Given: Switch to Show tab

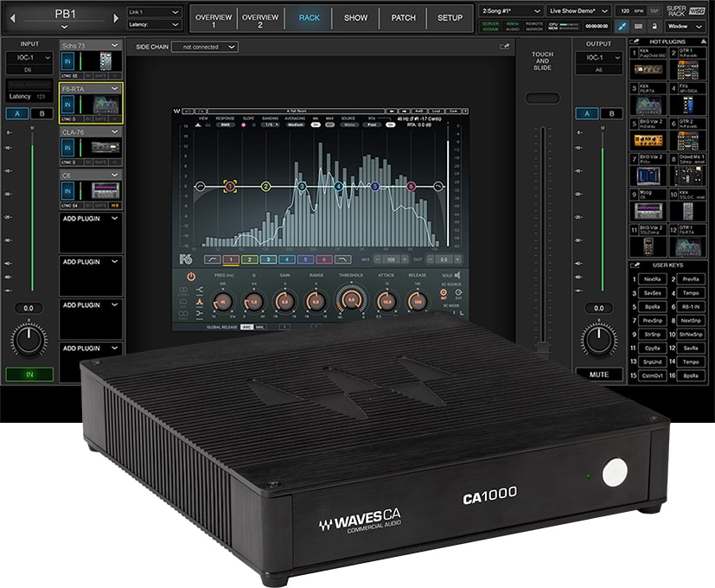Looking at the screenshot, I should click(x=355, y=18).
